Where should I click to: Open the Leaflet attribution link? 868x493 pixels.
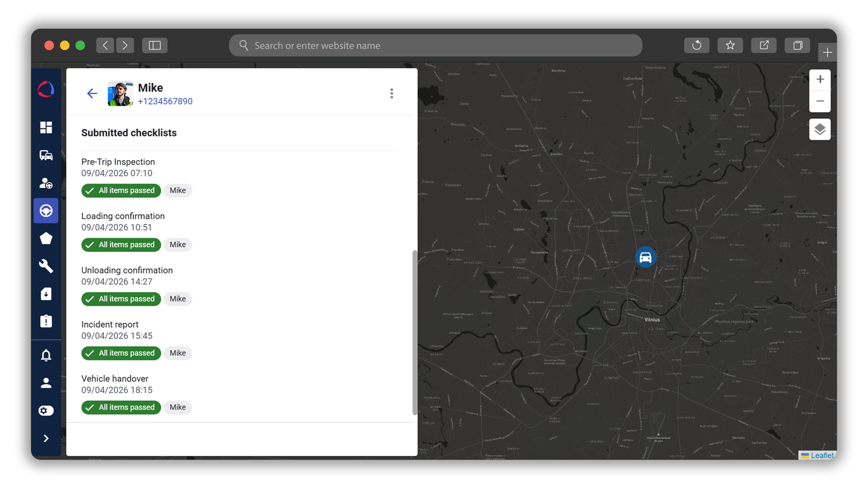coord(822,456)
